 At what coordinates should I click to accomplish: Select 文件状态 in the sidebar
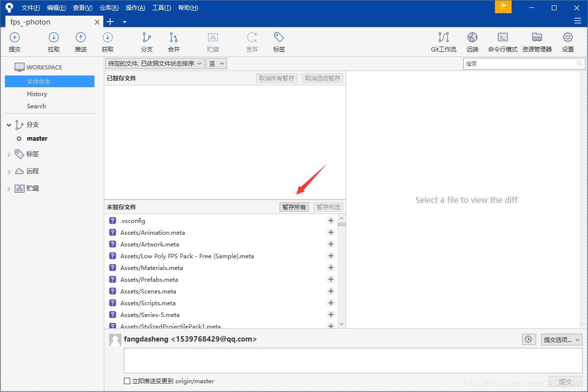(x=49, y=81)
